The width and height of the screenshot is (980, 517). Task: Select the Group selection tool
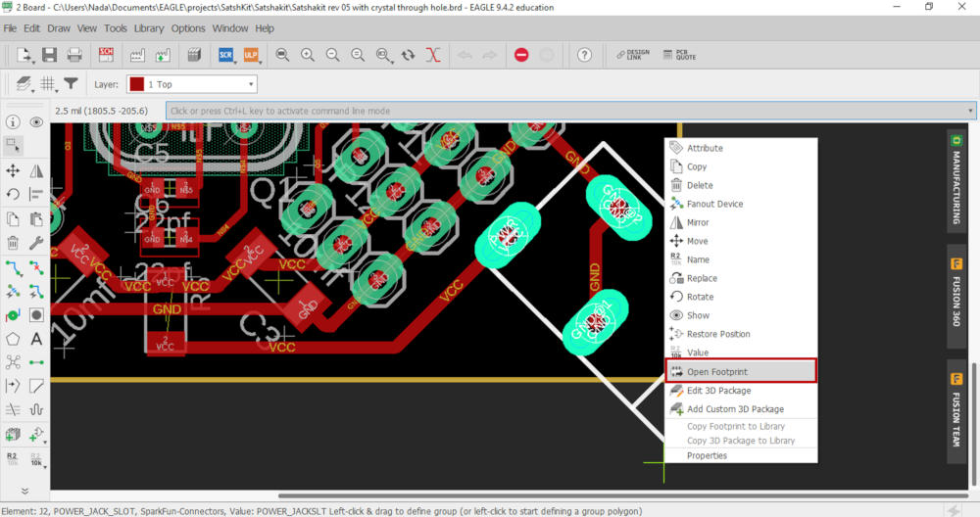pos(13,146)
